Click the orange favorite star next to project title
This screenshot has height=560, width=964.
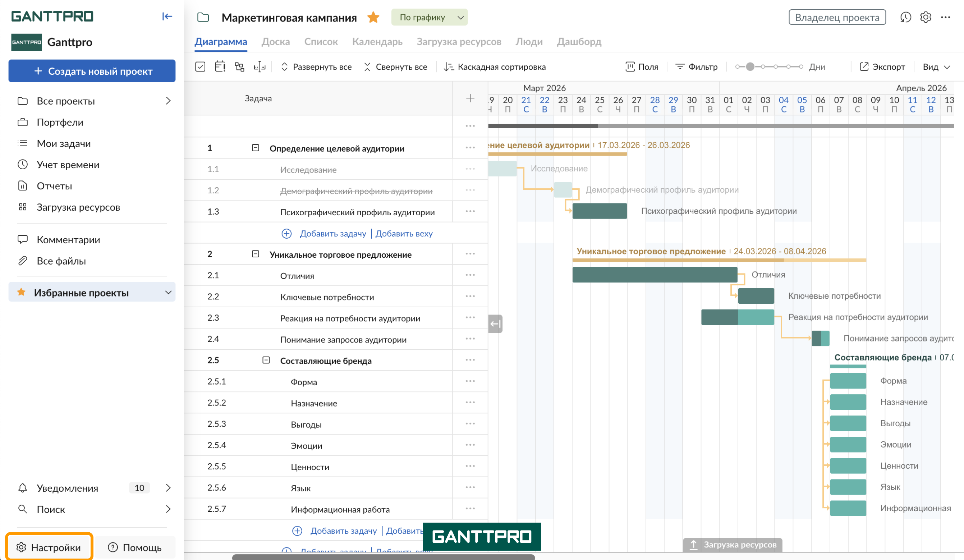pyautogui.click(x=373, y=17)
